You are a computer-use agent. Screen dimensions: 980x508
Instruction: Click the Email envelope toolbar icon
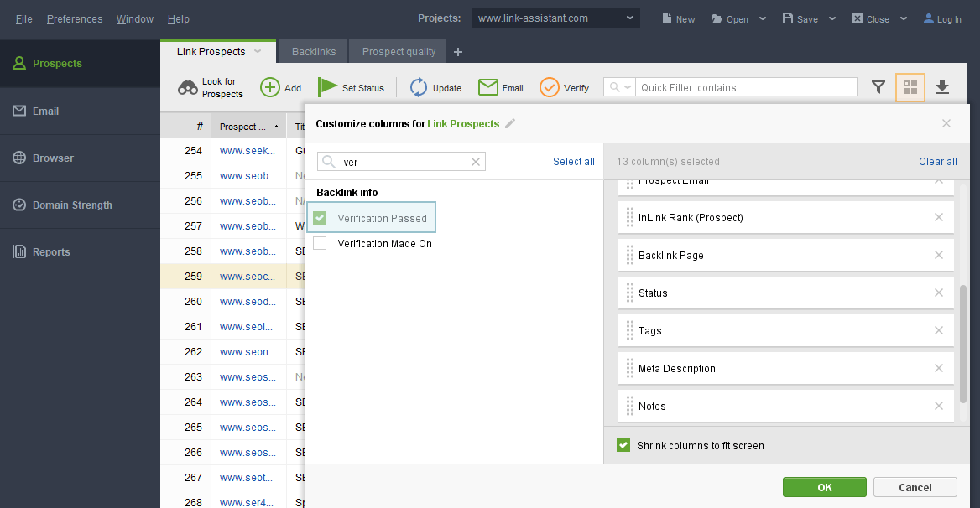tap(488, 87)
